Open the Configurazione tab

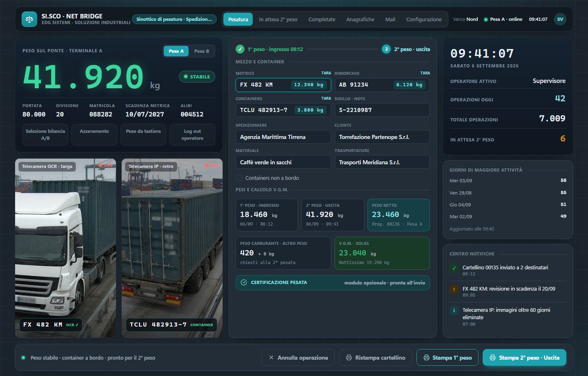tap(424, 19)
